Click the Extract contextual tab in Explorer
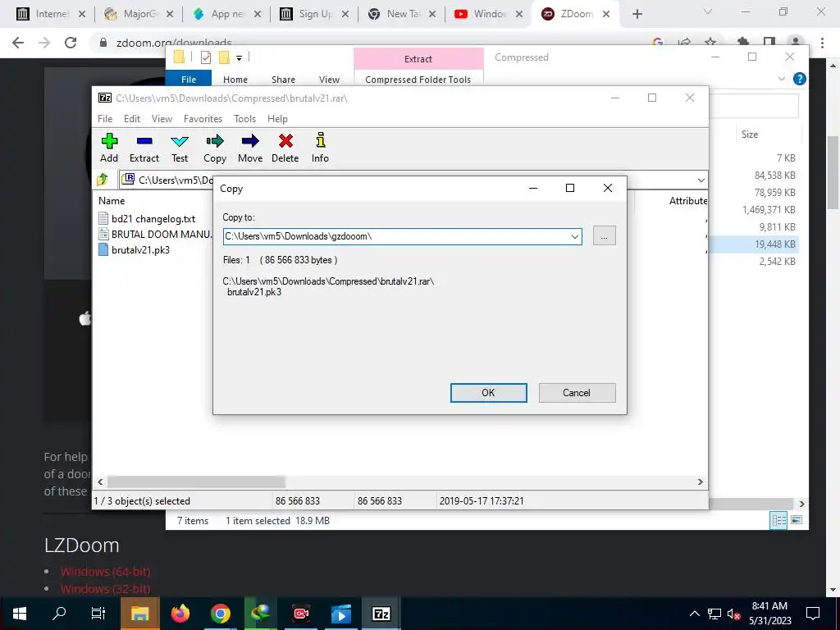Viewport: 840px width, 630px height. point(418,59)
